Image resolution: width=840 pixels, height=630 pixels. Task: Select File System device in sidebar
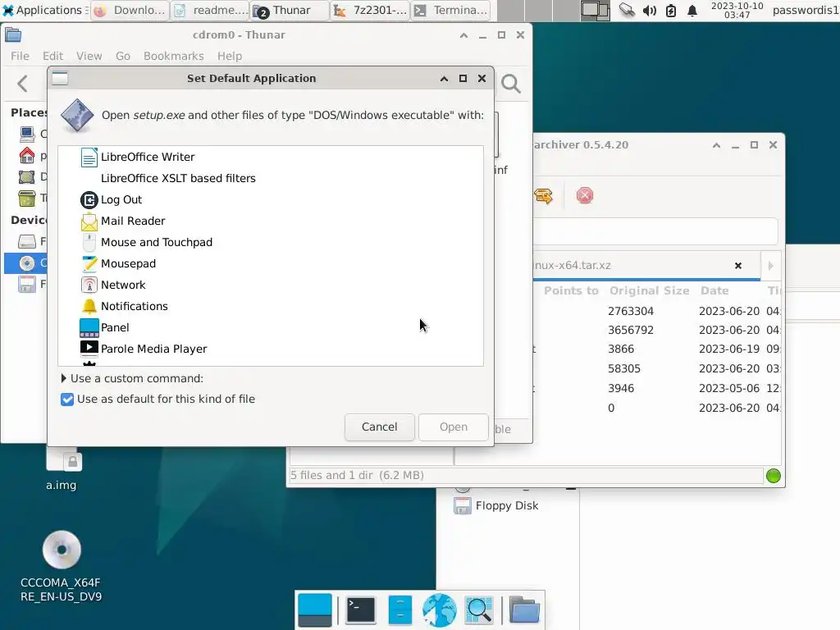[27, 241]
